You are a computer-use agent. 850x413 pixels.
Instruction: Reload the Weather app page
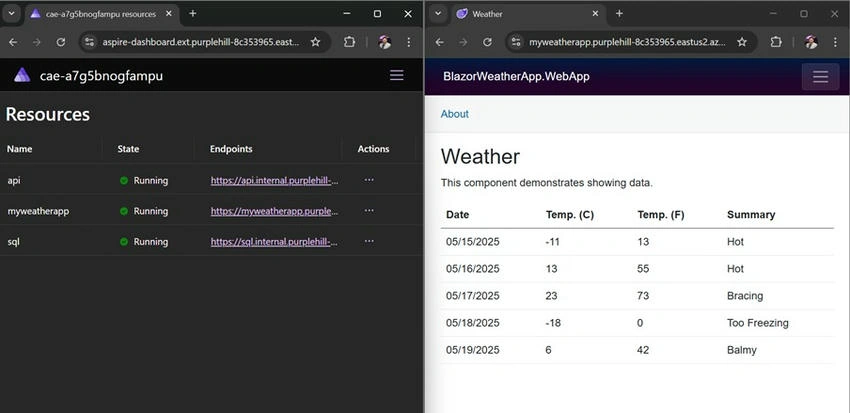pos(487,42)
